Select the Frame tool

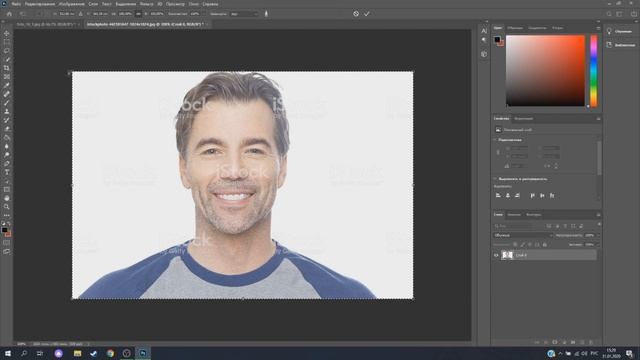coord(7,77)
